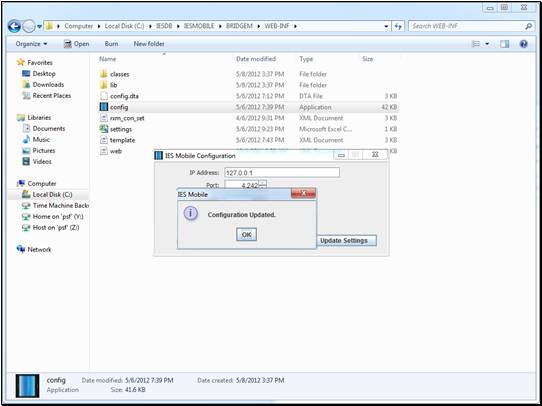
Task: Select the template XML file icon
Action: pos(104,140)
